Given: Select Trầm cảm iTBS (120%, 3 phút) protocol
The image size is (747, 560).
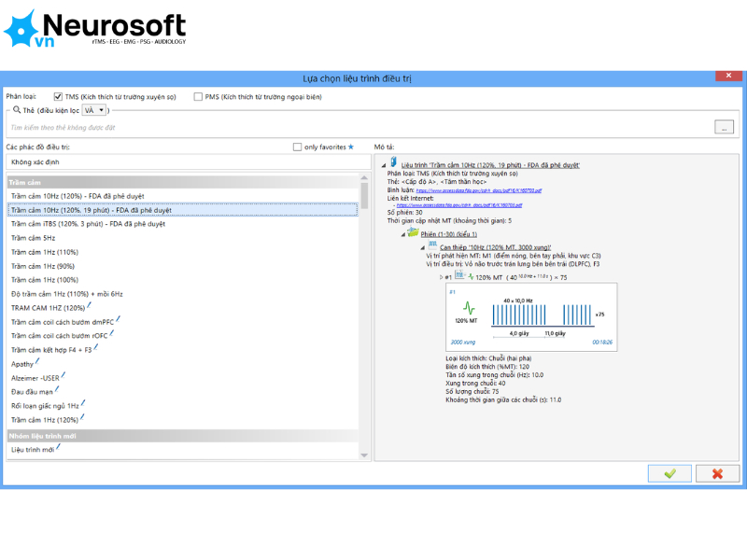Looking at the screenshot, I should coord(88,224).
